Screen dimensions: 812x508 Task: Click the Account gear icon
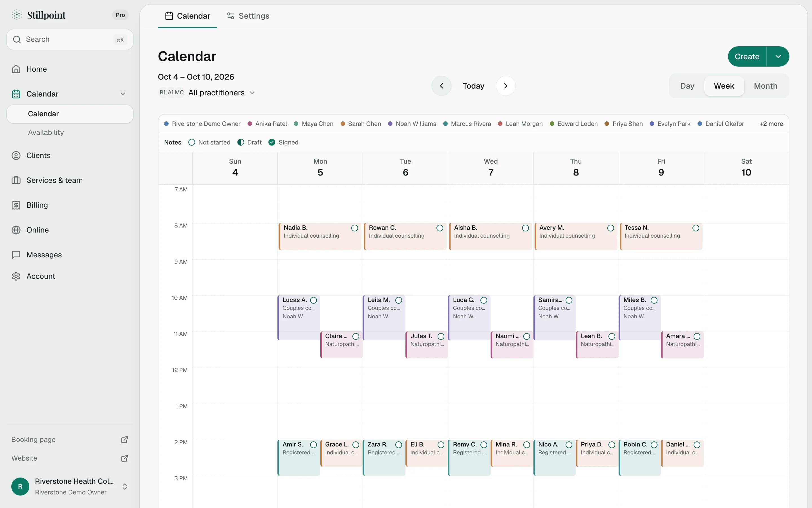(x=16, y=276)
